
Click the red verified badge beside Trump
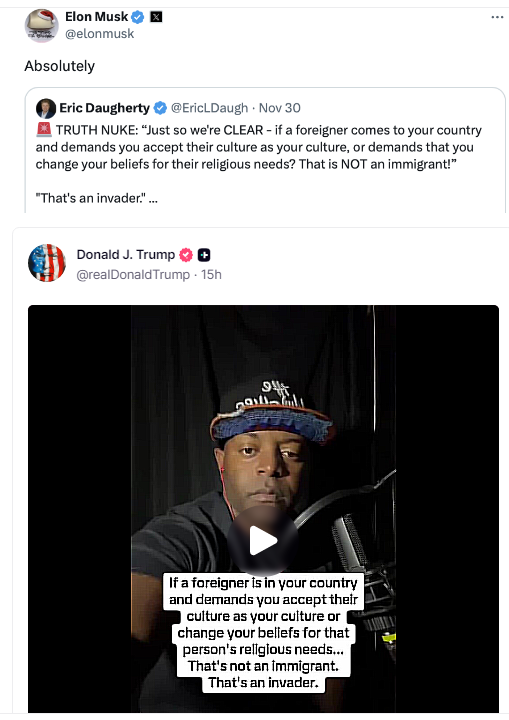point(186,255)
